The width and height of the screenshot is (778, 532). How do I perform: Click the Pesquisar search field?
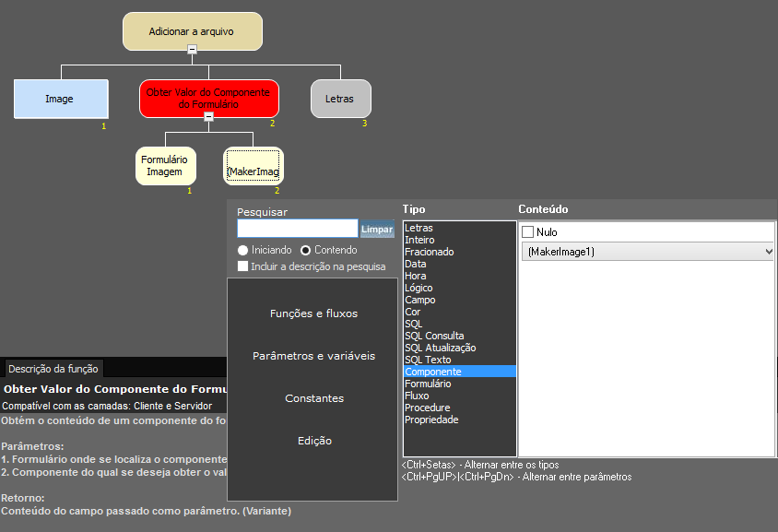point(297,229)
